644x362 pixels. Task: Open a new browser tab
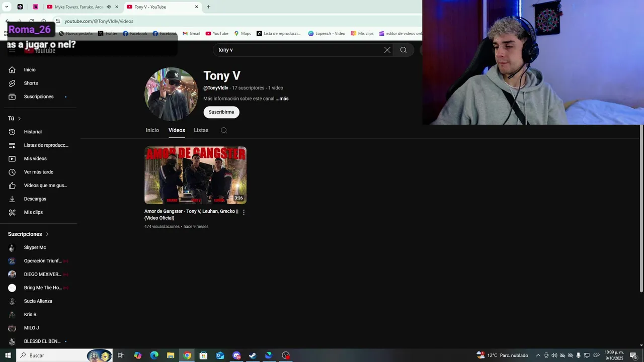(208, 7)
